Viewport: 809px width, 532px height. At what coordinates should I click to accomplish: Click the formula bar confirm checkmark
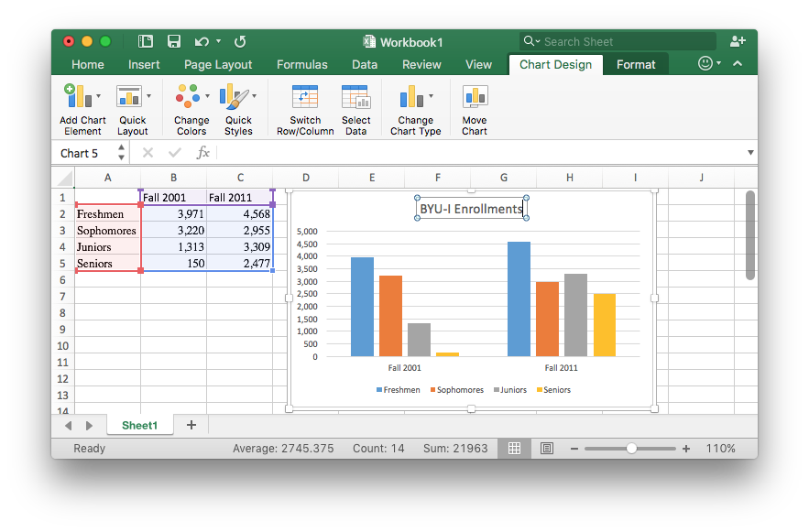(x=175, y=153)
